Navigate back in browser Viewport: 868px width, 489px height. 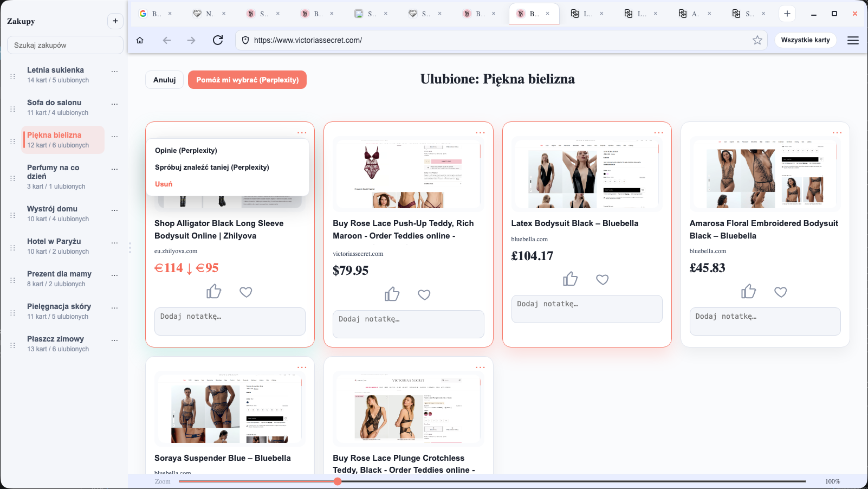(x=167, y=40)
